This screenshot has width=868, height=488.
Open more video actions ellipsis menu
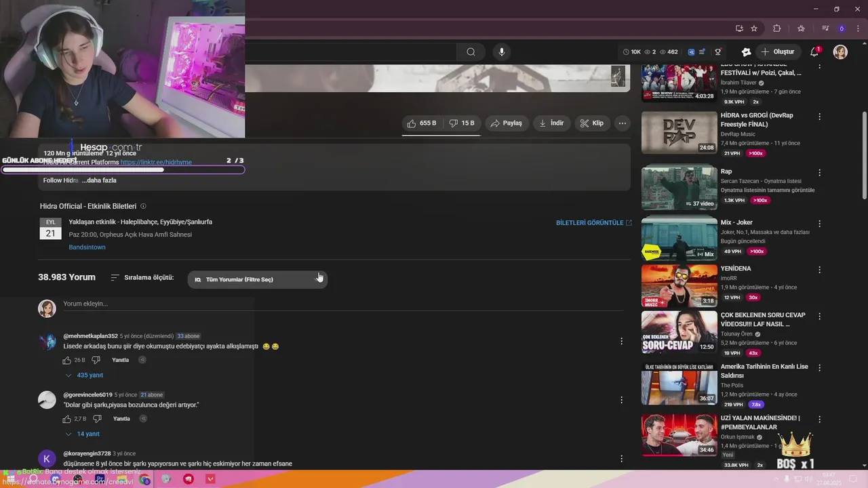(x=623, y=123)
